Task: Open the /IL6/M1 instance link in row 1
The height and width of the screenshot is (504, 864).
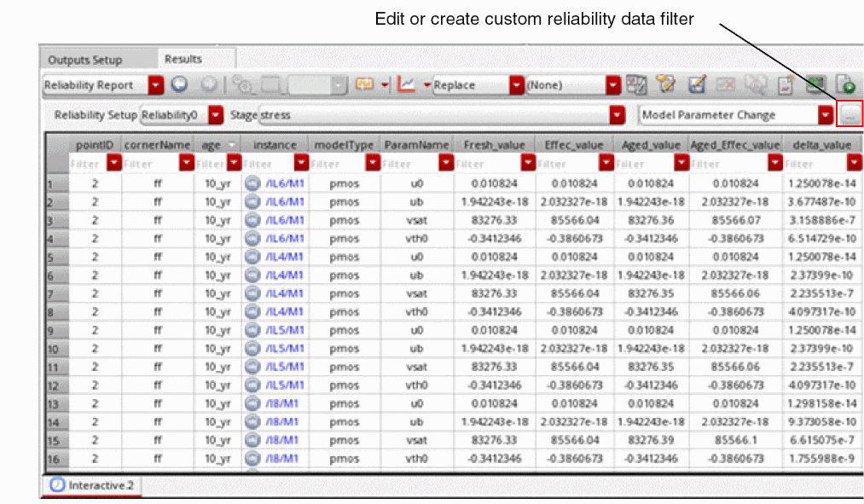Action: pyautogui.click(x=283, y=182)
